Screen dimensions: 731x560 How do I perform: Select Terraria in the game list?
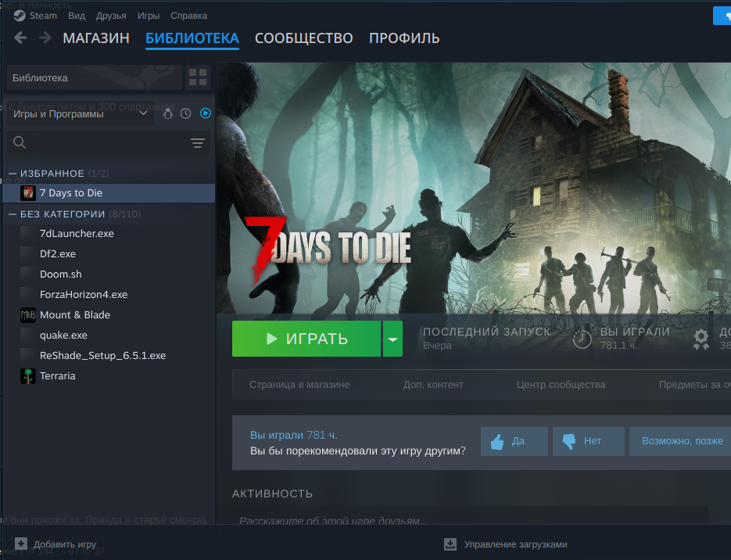click(x=109, y=376)
